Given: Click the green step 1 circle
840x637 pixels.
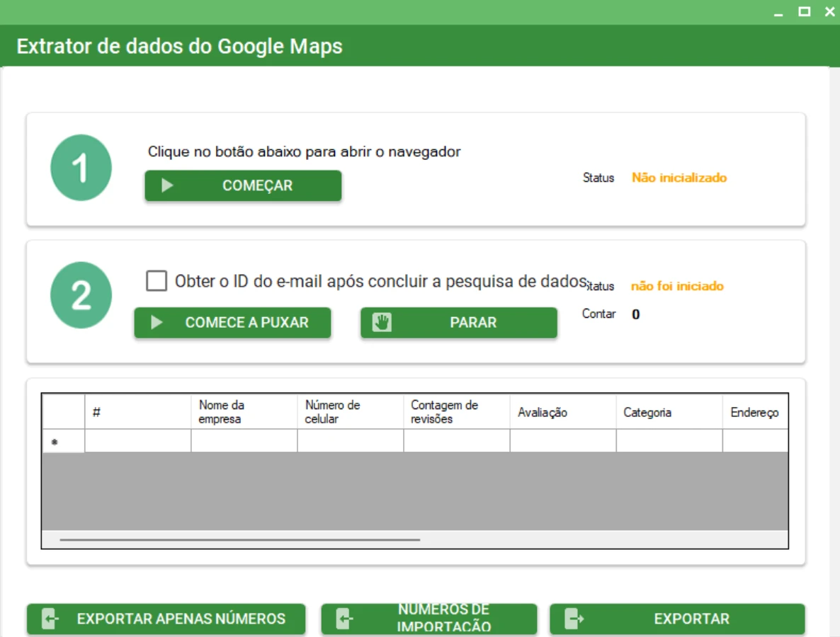Looking at the screenshot, I should 81,168.
